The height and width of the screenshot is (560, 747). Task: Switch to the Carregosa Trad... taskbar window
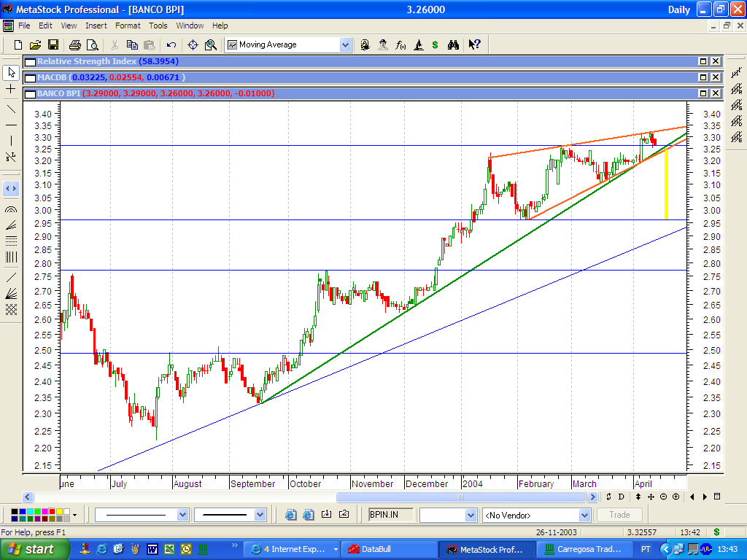point(584,550)
